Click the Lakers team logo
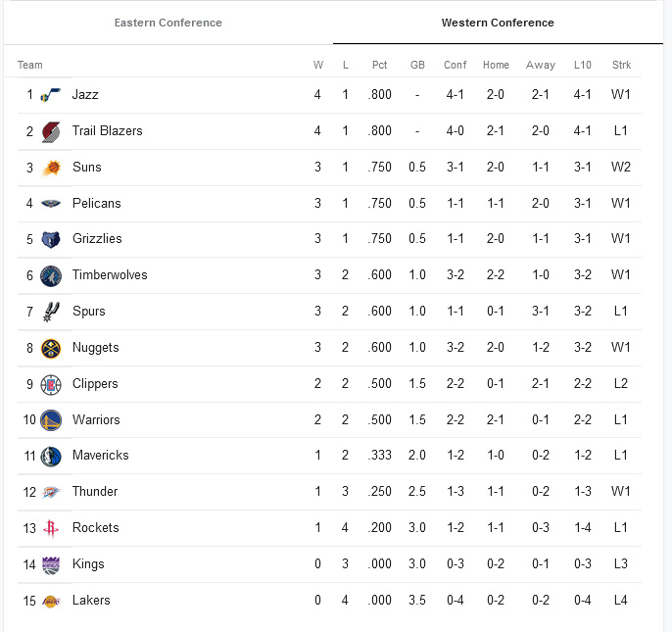Viewport: 672px width, 632px height. 51,601
